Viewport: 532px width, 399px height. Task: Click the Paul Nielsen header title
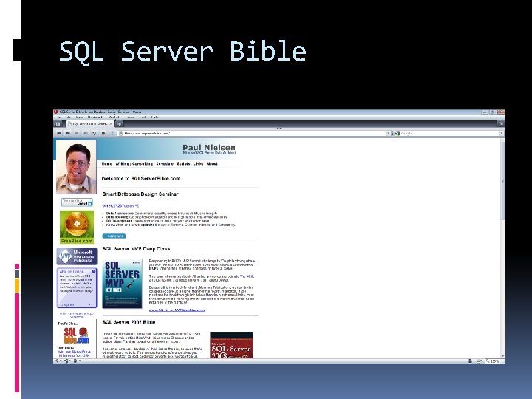(208, 147)
